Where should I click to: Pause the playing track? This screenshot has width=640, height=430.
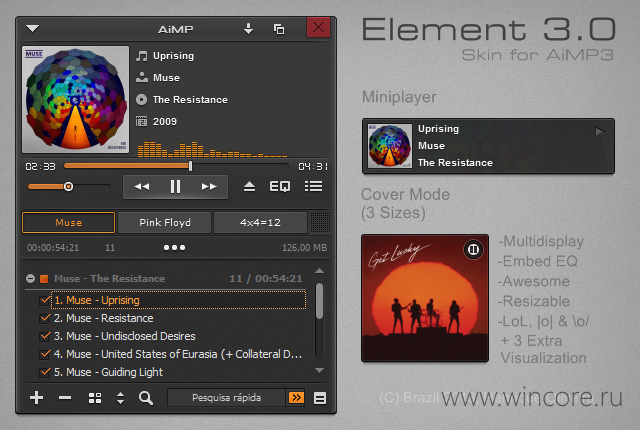[x=176, y=187]
